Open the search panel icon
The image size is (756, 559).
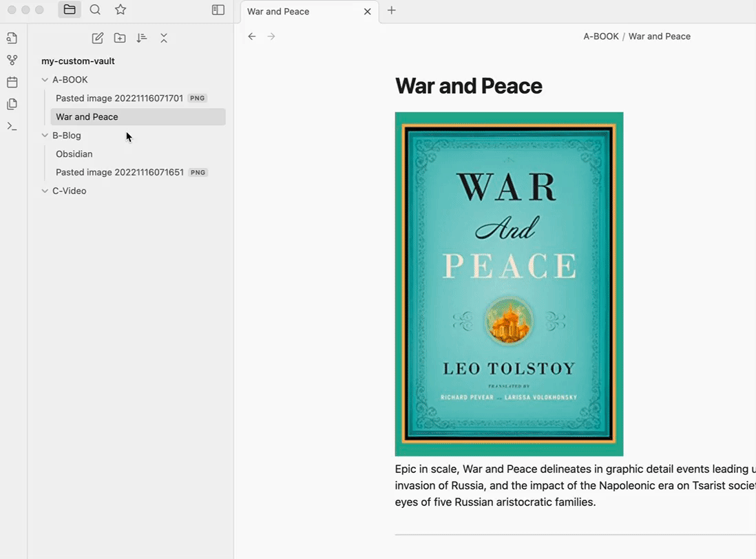(95, 10)
